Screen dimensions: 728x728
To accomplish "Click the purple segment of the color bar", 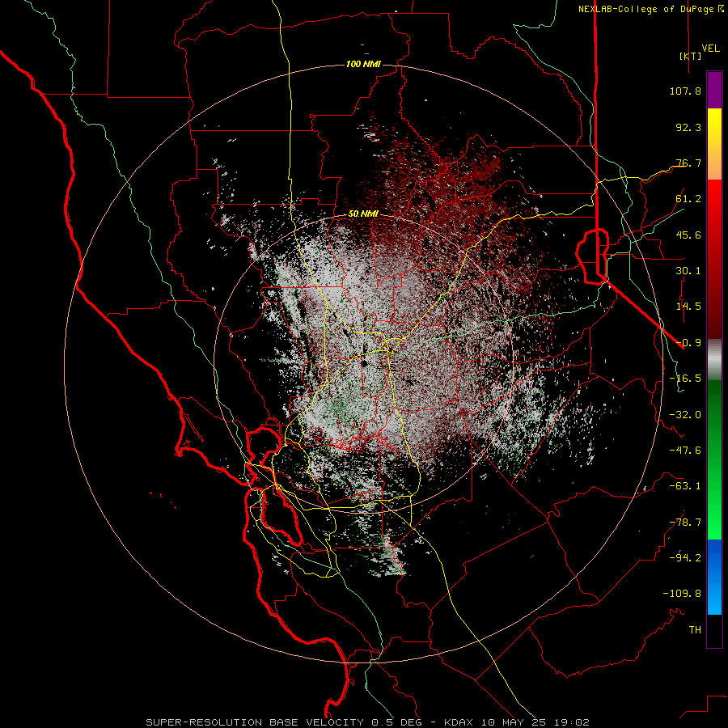I will [714, 91].
